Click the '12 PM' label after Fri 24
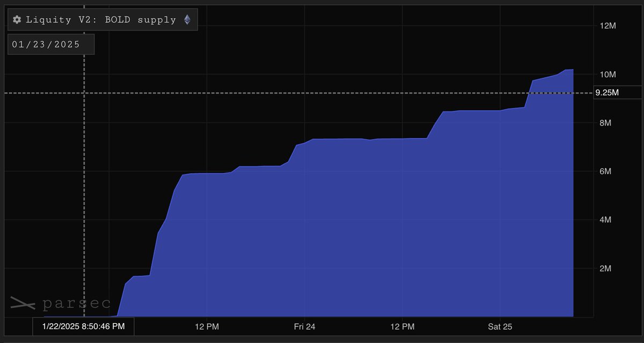This screenshot has width=644, height=343. coord(402,326)
